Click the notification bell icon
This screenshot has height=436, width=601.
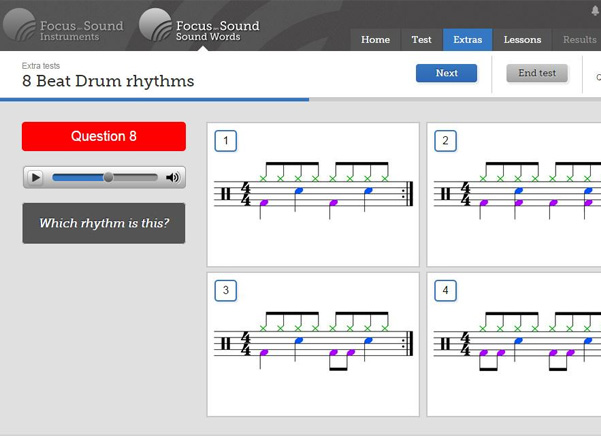(595, 11)
